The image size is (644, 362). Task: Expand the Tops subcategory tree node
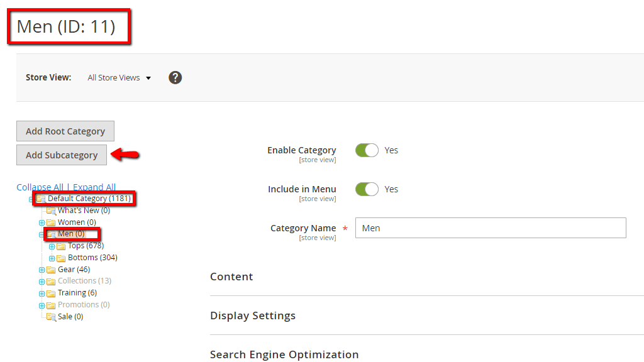(52, 246)
